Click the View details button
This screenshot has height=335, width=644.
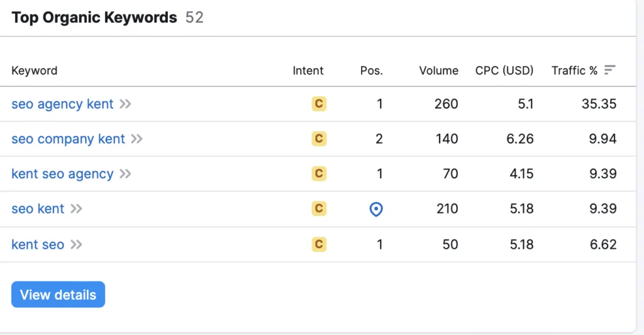(x=58, y=294)
